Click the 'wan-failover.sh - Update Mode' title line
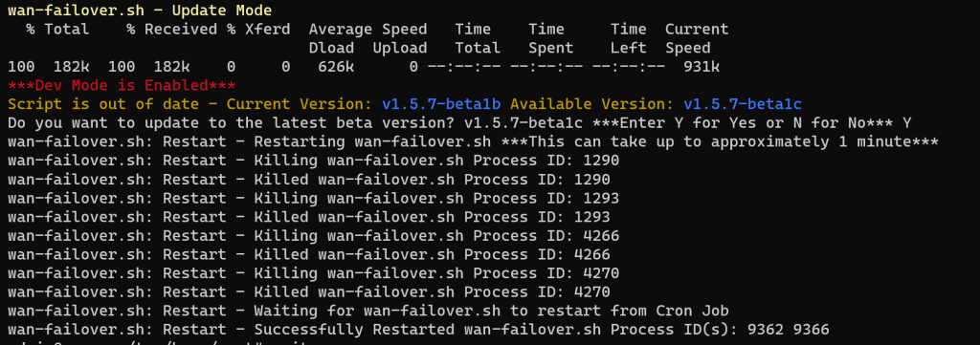Screen dimensions: 980x345 coord(140,11)
